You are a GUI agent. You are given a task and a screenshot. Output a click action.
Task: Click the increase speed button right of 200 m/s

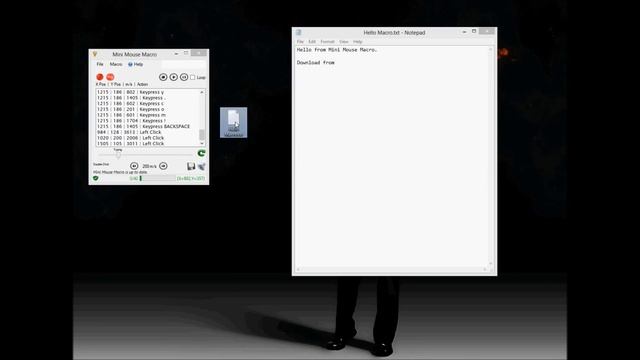[x=163, y=166]
